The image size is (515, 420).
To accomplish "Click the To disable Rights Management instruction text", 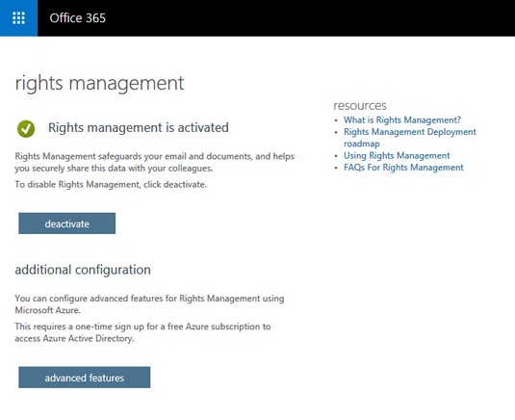I will pos(111,185).
